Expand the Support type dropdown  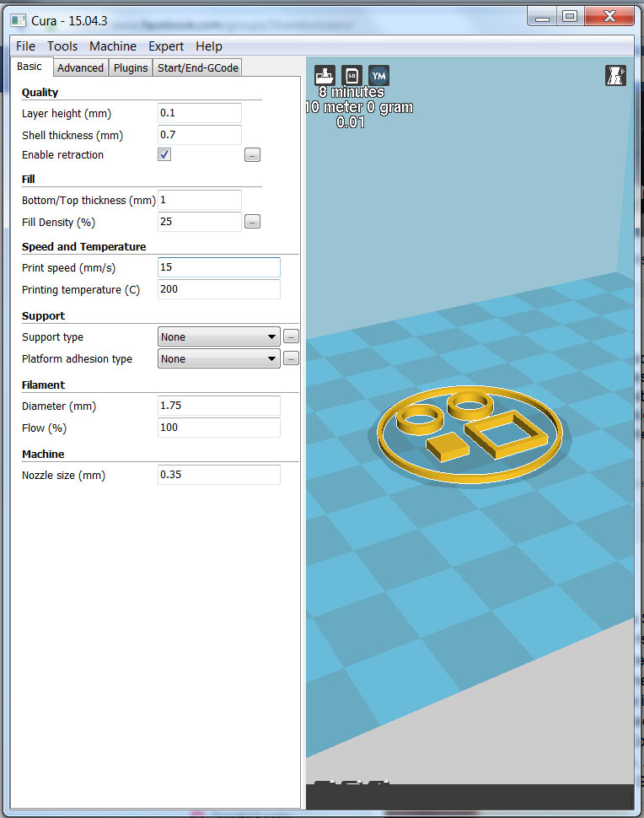[219, 337]
